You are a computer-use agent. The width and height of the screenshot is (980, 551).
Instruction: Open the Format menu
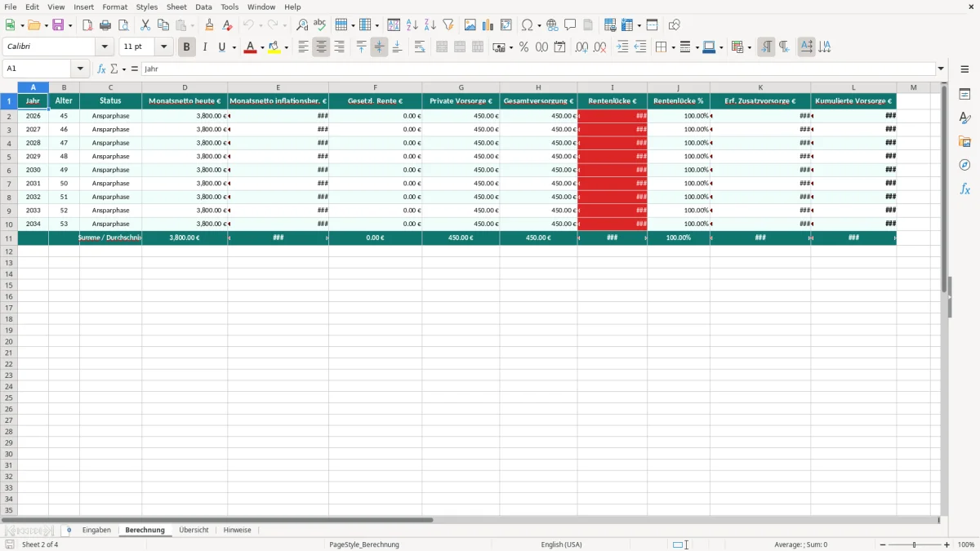click(115, 7)
